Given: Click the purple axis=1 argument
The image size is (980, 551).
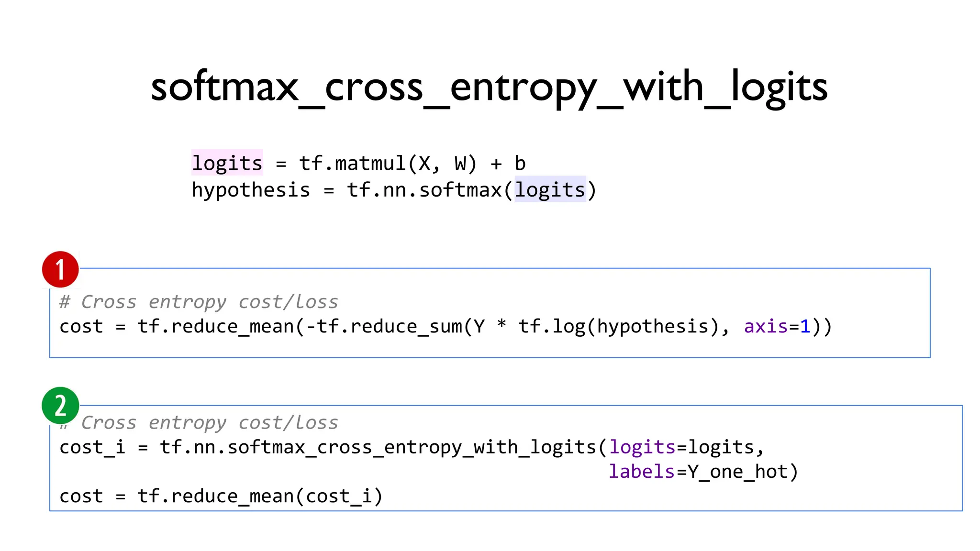Looking at the screenshot, I should tap(777, 327).
